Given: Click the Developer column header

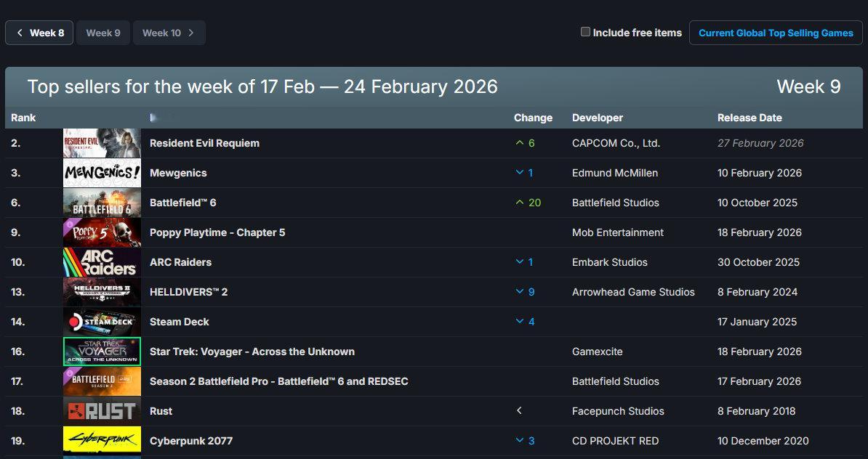Looking at the screenshot, I should [x=598, y=118].
